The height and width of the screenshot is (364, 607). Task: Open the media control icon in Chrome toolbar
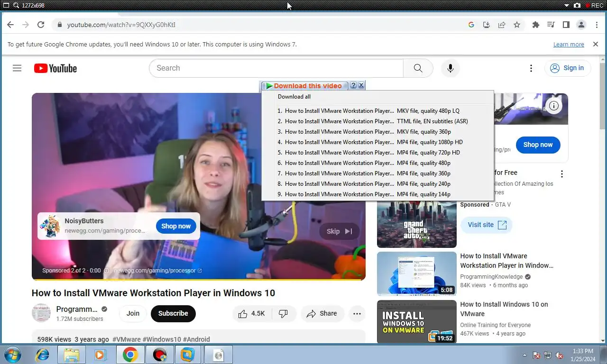(551, 25)
